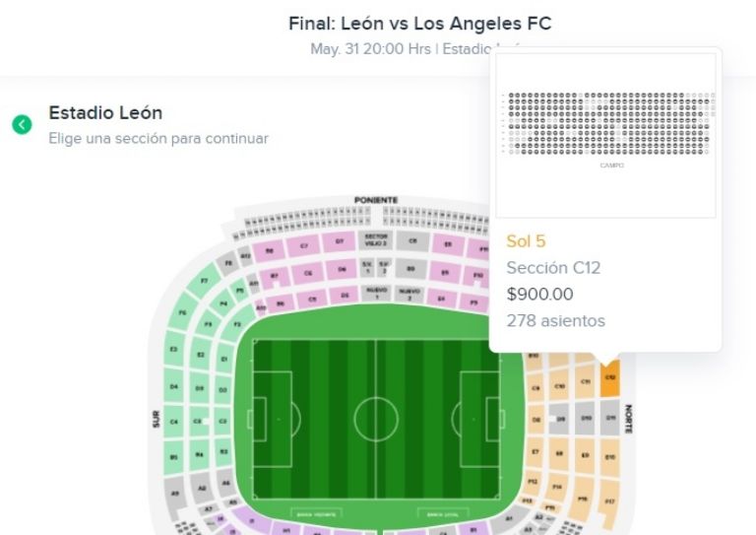Pick gray section D11 near Norte
The height and width of the screenshot is (535, 756).
click(x=610, y=420)
